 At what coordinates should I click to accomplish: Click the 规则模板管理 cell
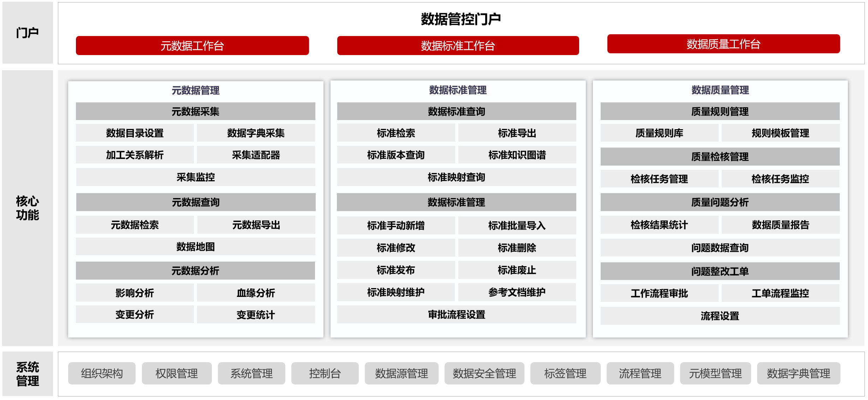pyautogui.click(x=781, y=133)
